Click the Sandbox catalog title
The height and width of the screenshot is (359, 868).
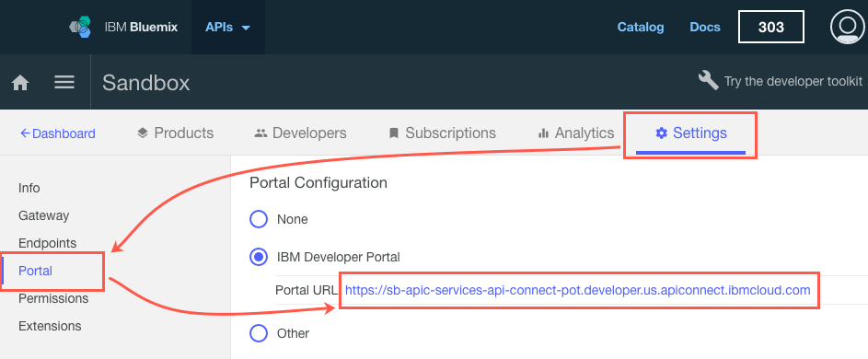point(146,83)
